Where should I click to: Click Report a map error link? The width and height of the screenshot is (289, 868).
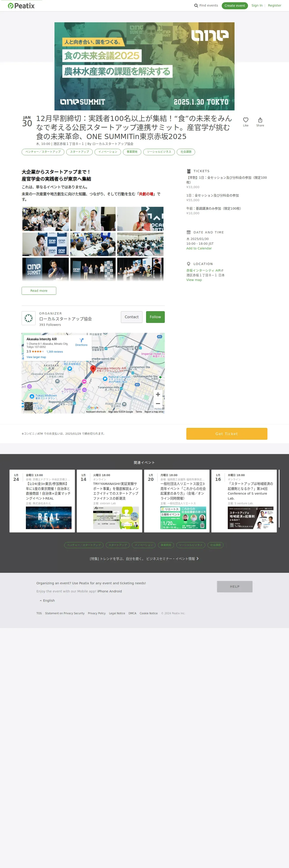pyautogui.click(x=154, y=412)
